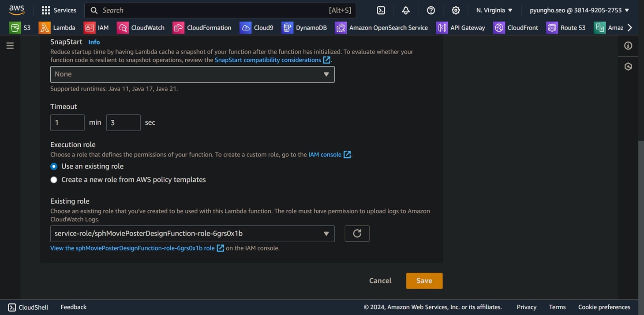Viewport: 644px width, 315px height.
Task: Open the CloudFormation service shortcut
Action: pyautogui.click(x=202, y=27)
